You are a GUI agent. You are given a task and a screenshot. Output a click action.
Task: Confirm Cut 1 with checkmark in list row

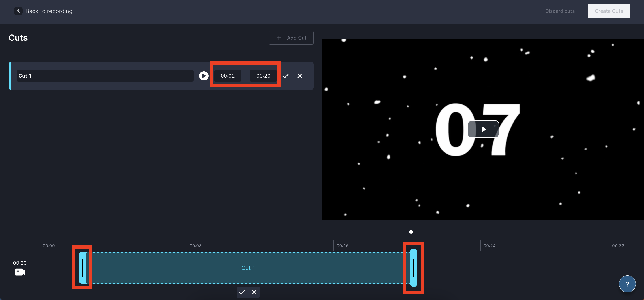286,76
